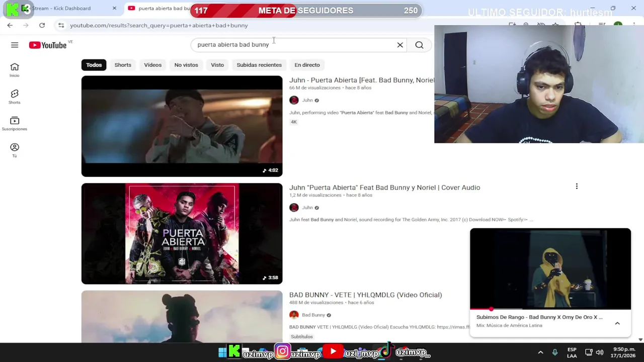Seek using miniplayer red progress bar
The image size is (644, 362).
tap(550, 309)
